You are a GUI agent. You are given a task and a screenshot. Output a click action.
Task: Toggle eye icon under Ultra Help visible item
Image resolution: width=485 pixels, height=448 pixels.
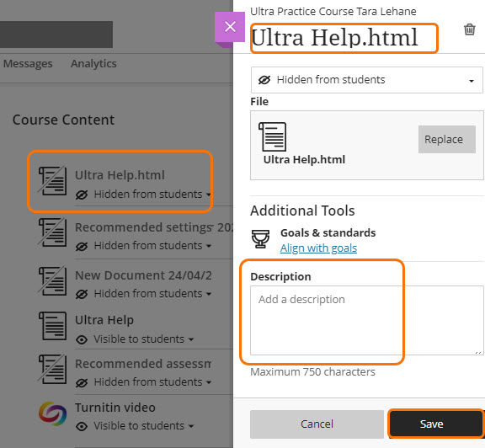click(x=82, y=339)
